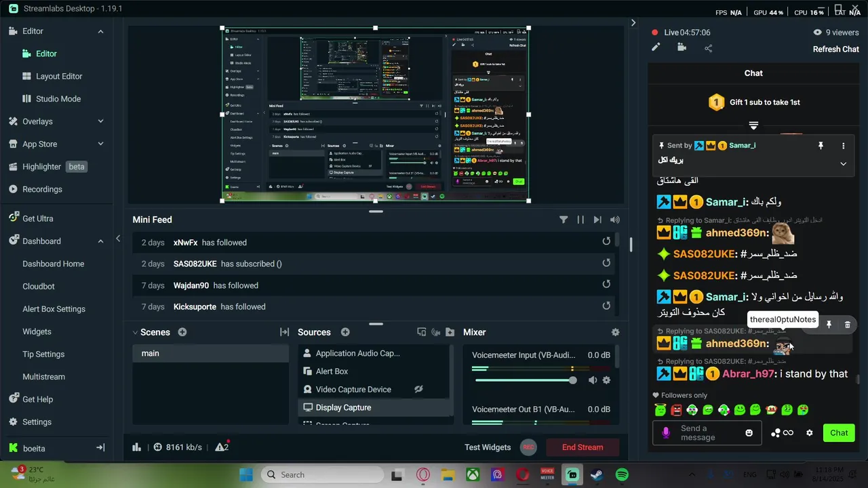
Task: Collapse the Dashboard sidebar section
Action: (x=100, y=241)
